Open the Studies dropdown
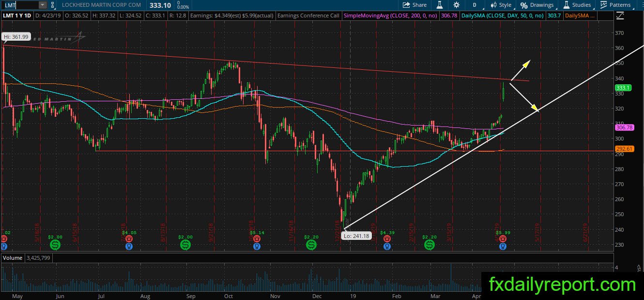 pos(577,5)
